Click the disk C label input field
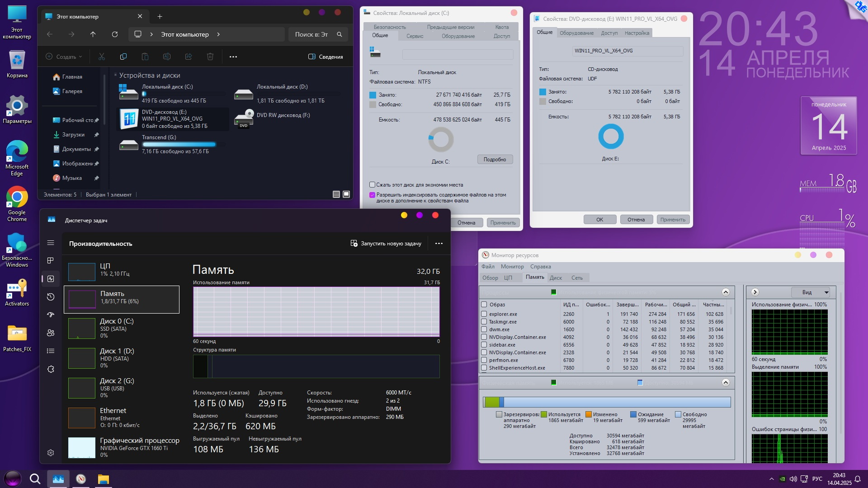The width and height of the screenshot is (868, 488). point(458,55)
